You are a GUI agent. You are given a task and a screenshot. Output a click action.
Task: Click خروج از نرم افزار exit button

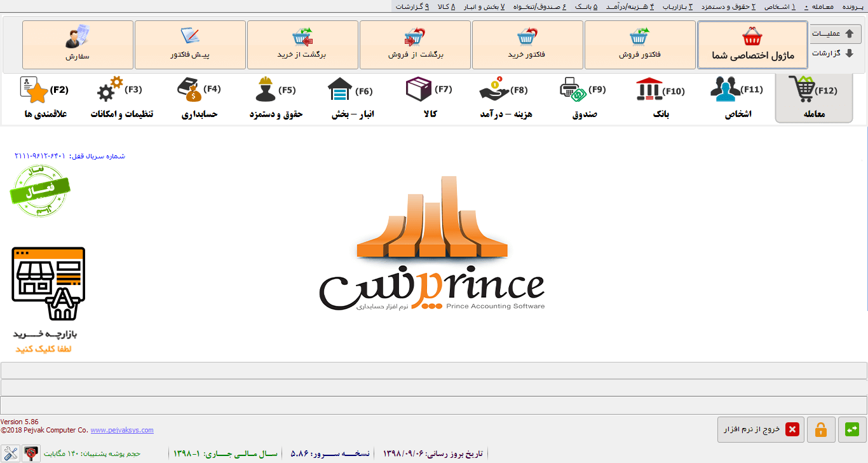[x=761, y=430]
